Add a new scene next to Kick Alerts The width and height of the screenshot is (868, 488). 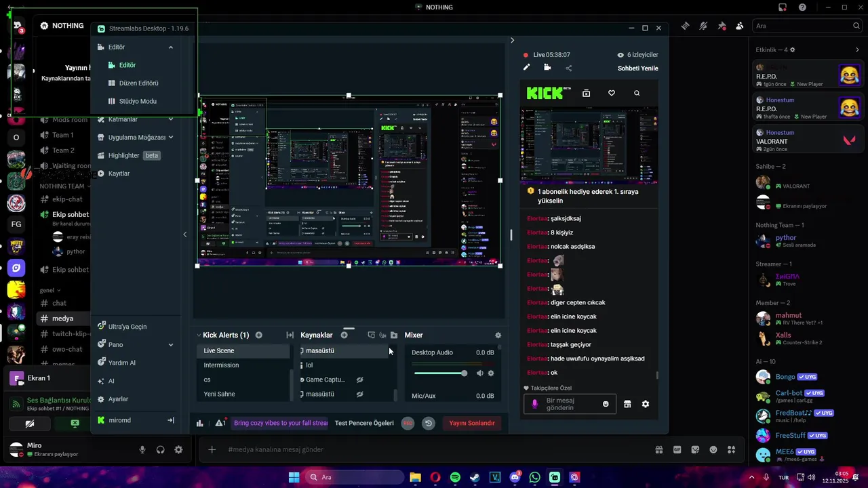258,335
